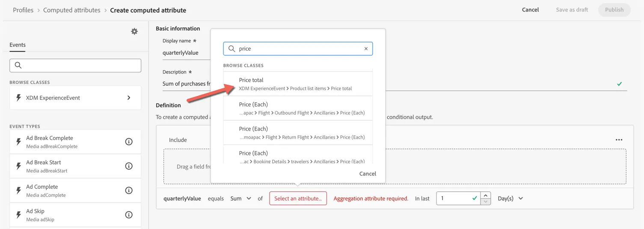Clear the price search with the X icon
Viewport: 644px width, 229px height.
click(x=366, y=49)
